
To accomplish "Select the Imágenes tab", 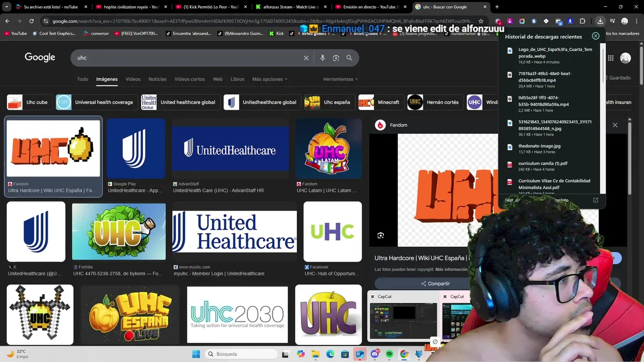I will [x=107, y=79].
